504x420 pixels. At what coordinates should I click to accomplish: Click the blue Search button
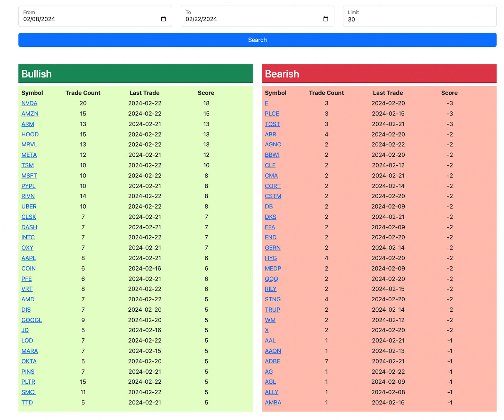click(257, 40)
